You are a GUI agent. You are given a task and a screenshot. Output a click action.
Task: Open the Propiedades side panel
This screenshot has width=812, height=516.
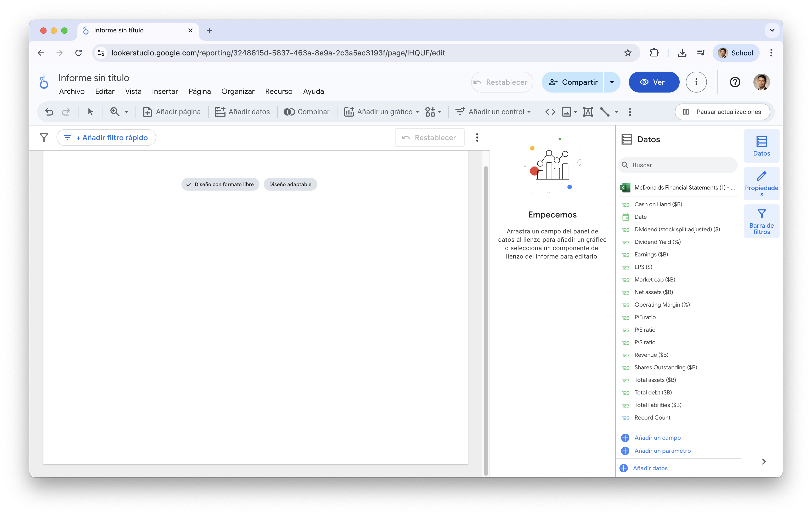761,184
